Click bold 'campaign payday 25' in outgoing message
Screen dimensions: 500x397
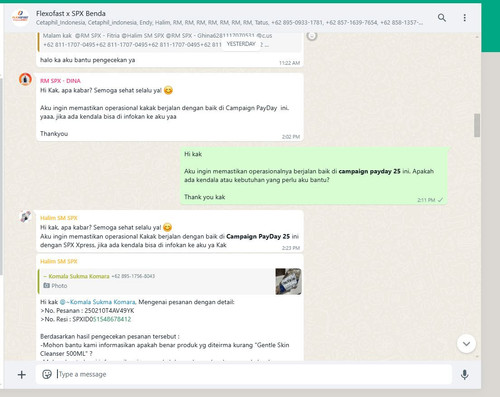369,171
